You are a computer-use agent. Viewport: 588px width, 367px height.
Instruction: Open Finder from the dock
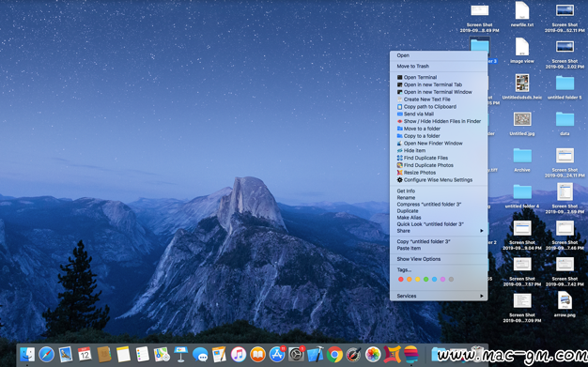pyautogui.click(x=27, y=354)
